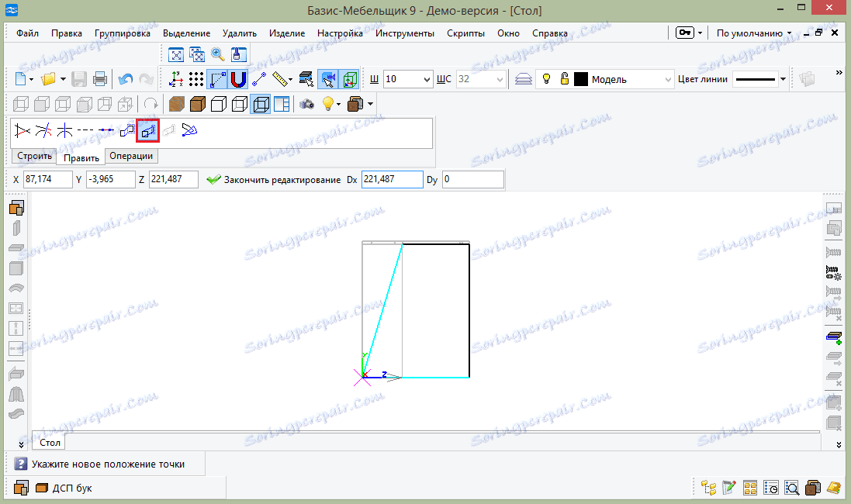Viewport: 851px width, 504px height.
Task: Undo last action with blue arrow
Action: (126, 79)
